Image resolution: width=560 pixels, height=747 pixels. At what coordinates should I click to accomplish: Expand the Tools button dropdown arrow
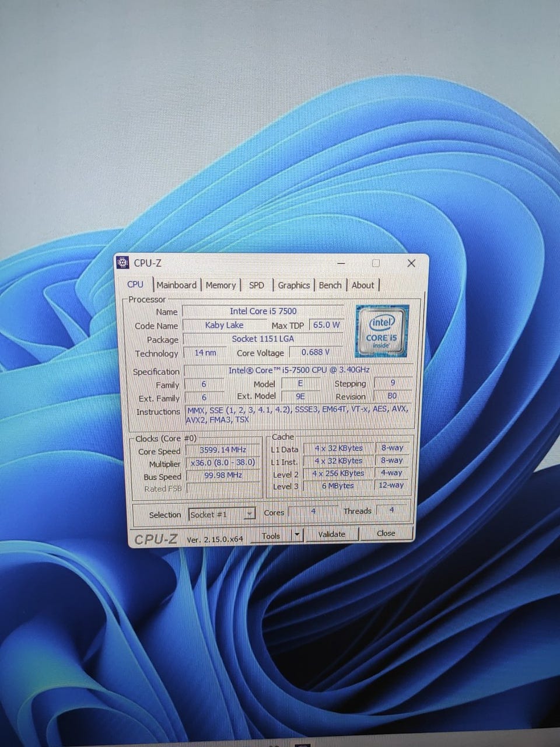[297, 535]
